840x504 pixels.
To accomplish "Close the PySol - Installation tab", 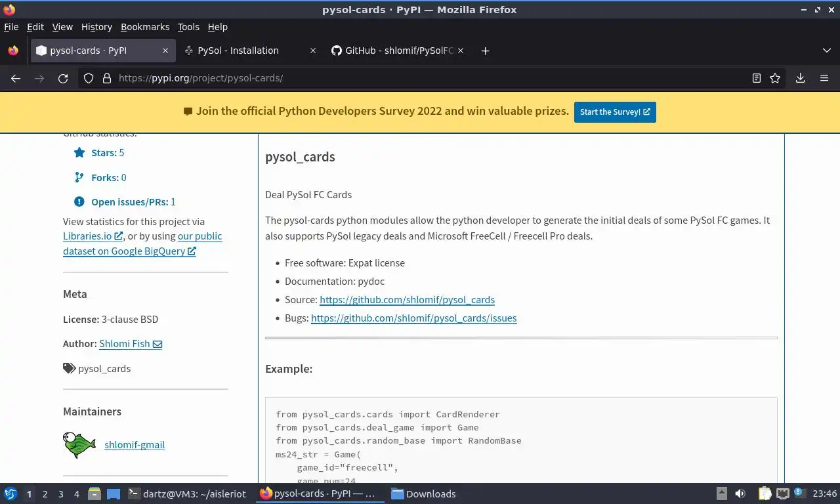I will pos(313,51).
